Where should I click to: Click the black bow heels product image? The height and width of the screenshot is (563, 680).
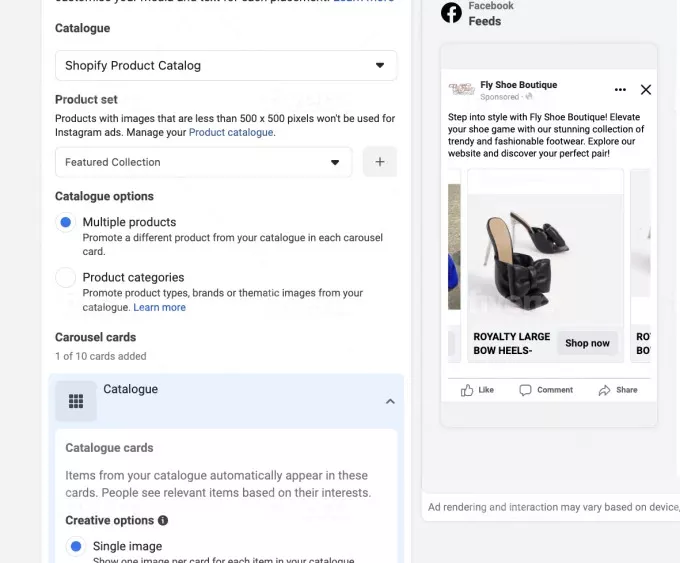click(x=545, y=259)
